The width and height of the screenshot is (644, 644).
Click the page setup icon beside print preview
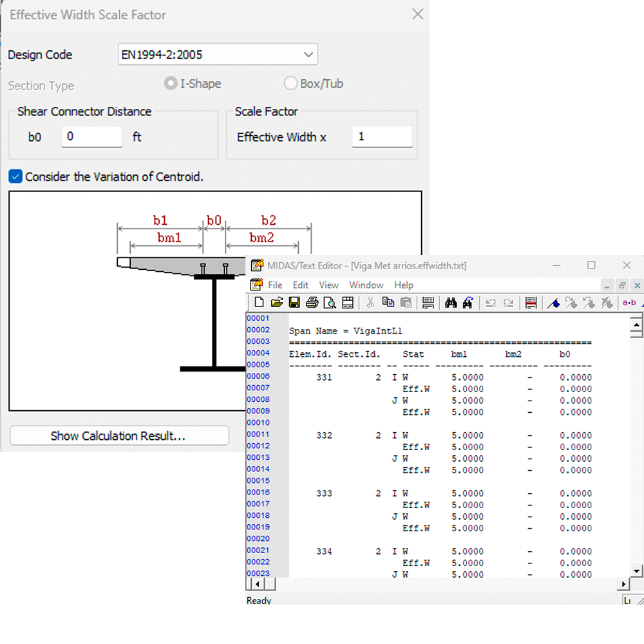pyautogui.click(x=348, y=303)
